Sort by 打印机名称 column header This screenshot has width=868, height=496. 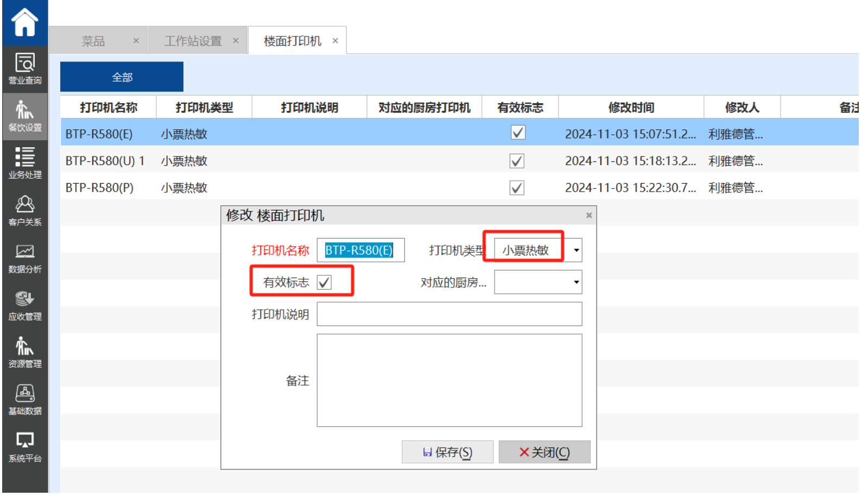[109, 108]
